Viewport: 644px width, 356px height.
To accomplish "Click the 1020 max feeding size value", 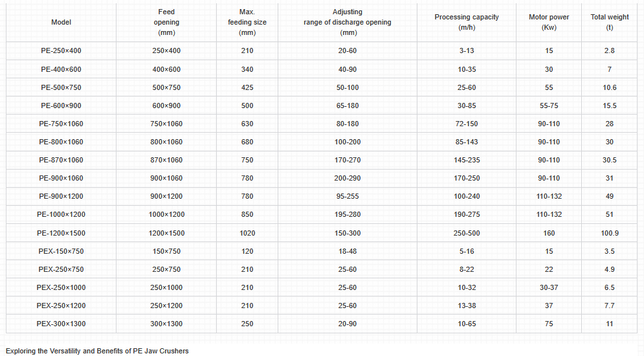I will point(247,233).
